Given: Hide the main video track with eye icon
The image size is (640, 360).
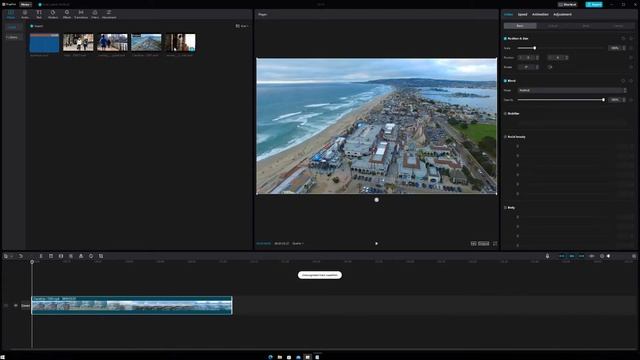Looking at the screenshot, I should coord(16,305).
